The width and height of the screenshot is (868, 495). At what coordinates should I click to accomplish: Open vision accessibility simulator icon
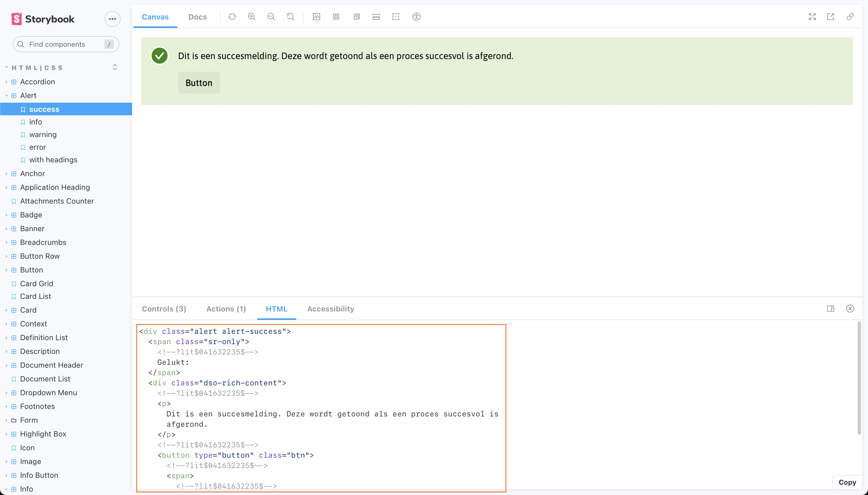coord(416,17)
